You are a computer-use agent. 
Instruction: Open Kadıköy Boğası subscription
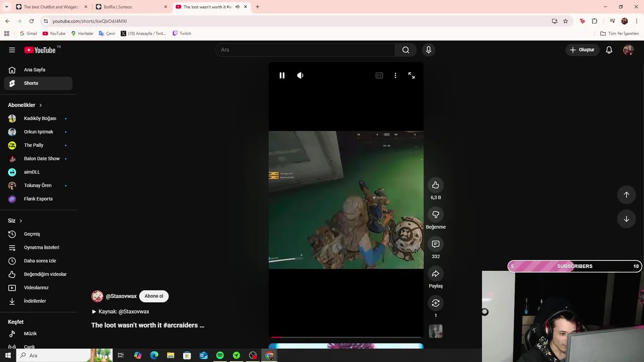[38, 119]
